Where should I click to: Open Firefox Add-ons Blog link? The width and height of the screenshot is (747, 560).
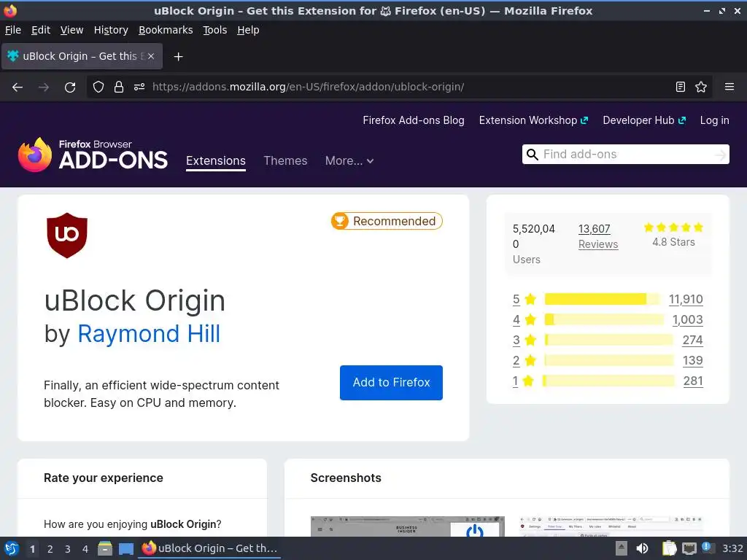click(414, 120)
